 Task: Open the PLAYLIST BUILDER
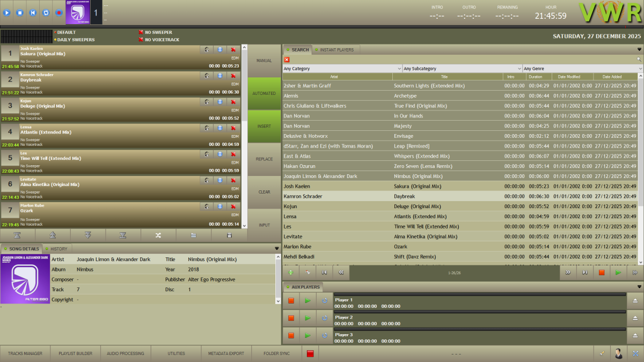click(x=75, y=353)
